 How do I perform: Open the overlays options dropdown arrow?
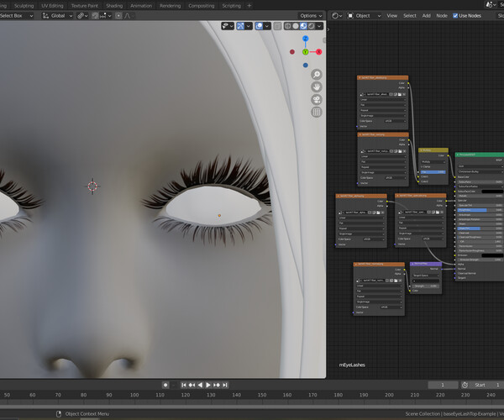click(267, 26)
